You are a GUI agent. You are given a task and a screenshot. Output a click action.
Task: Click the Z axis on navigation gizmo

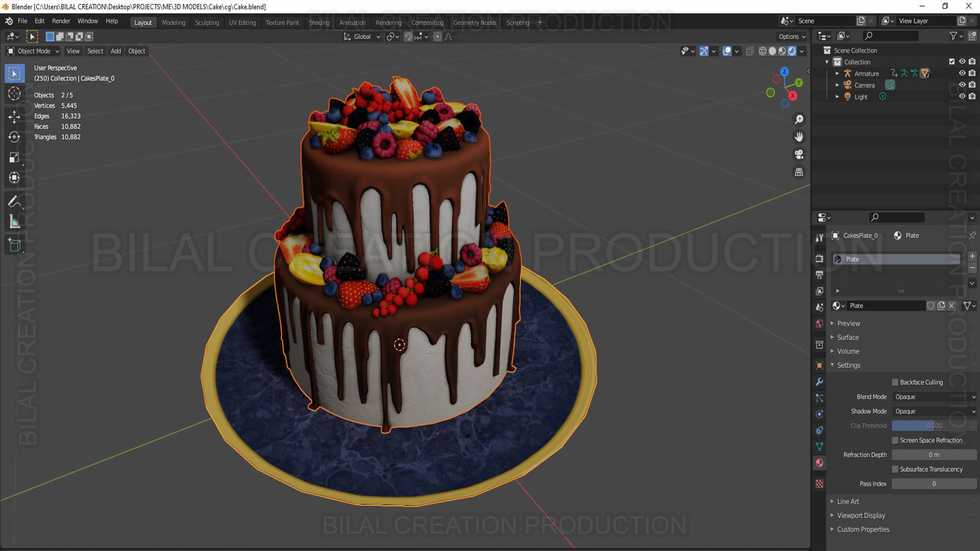click(x=785, y=71)
